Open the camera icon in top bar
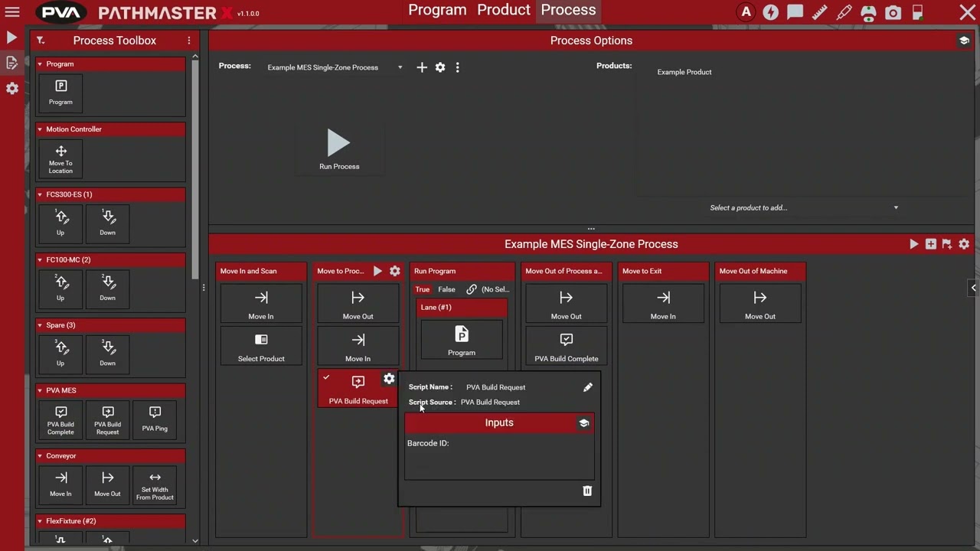 (x=893, y=12)
